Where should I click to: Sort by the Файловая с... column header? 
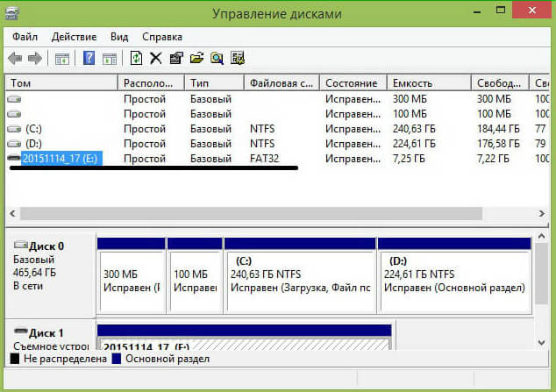click(282, 83)
